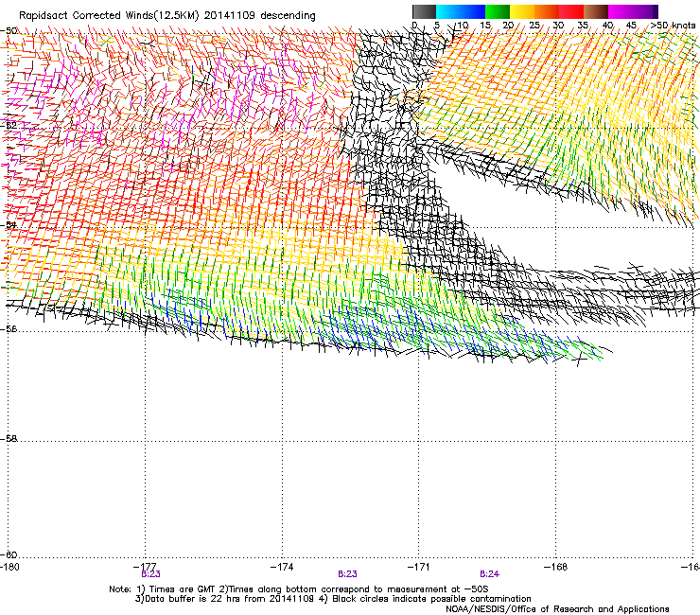Click the '-174' longitude label
Image resolution: width=700 pixels, height=615 pixels.
(x=282, y=567)
